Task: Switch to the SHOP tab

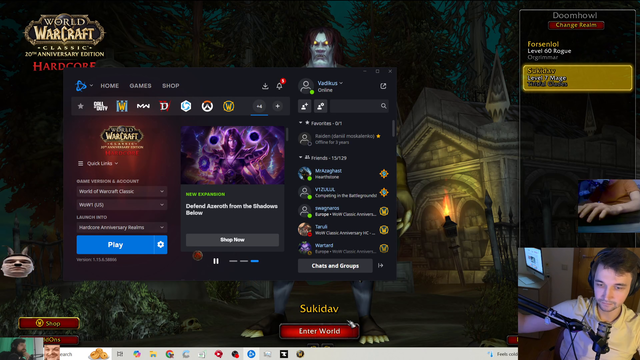Action: [x=171, y=86]
